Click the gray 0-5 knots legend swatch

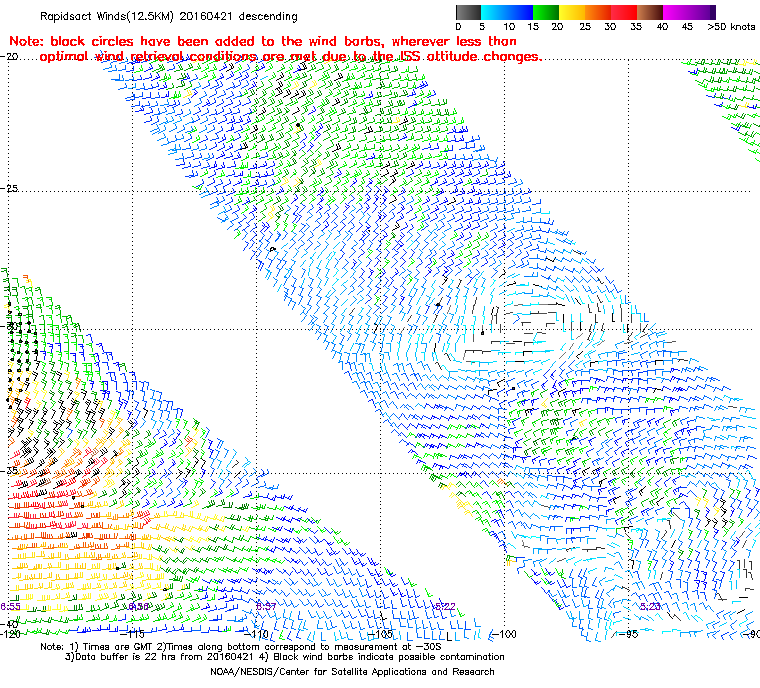pos(468,12)
